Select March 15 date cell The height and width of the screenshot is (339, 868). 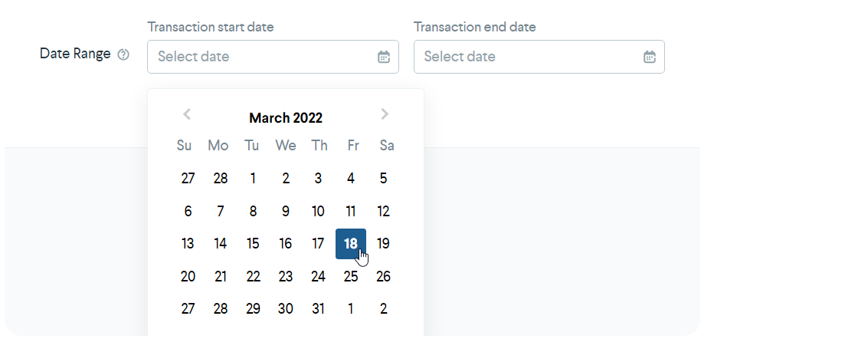click(253, 244)
